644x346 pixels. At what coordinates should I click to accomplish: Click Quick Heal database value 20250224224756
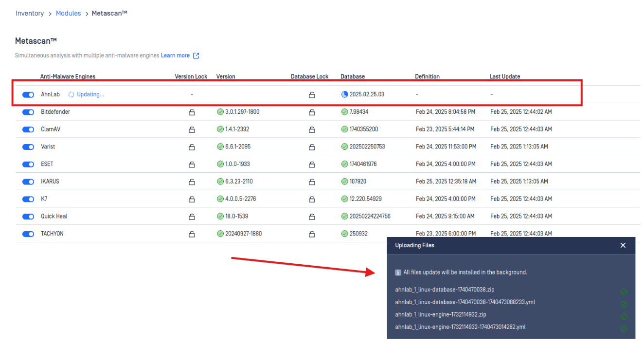[x=370, y=216]
